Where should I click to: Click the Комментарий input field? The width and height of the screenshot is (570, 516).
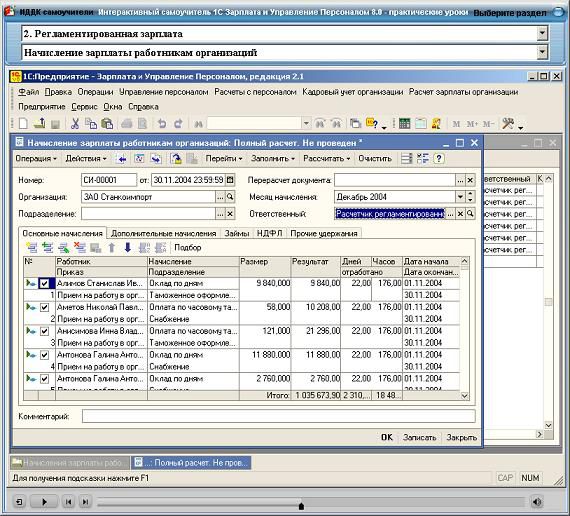pyautogui.click(x=278, y=416)
